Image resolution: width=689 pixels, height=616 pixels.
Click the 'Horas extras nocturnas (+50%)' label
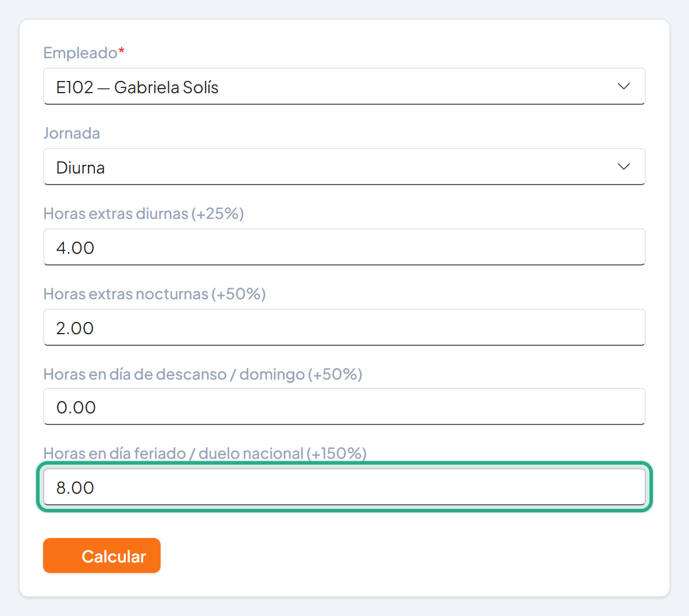pos(155,293)
